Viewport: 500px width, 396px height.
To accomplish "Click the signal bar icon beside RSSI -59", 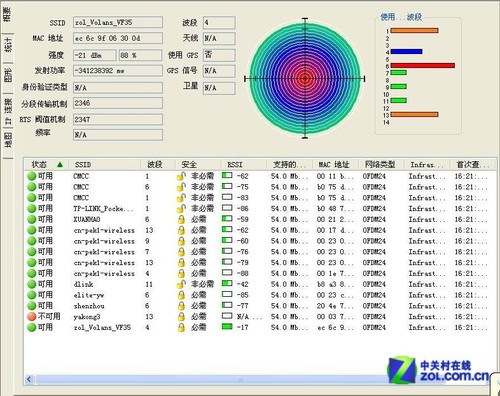I will (x=227, y=219).
